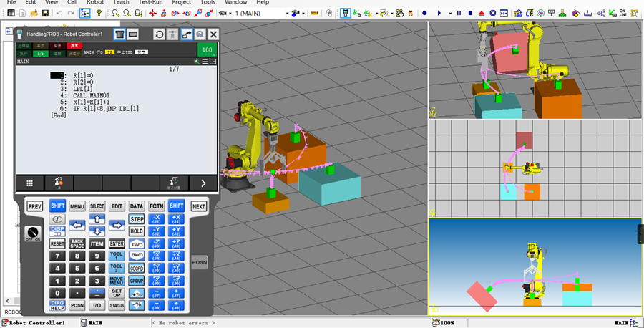The image size is (644, 328).
Task: Click the red eject abort icon
Action: [482, 13]
